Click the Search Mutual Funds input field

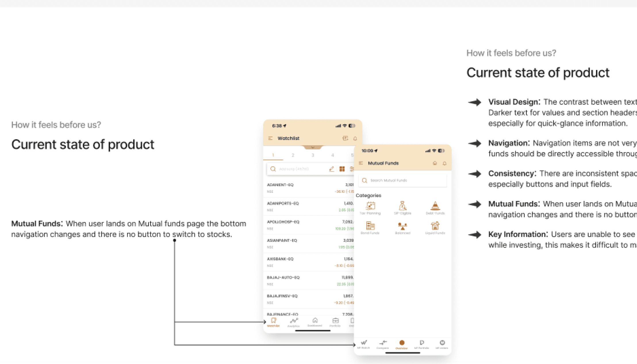pyautogui.click(x=402, y=181)
